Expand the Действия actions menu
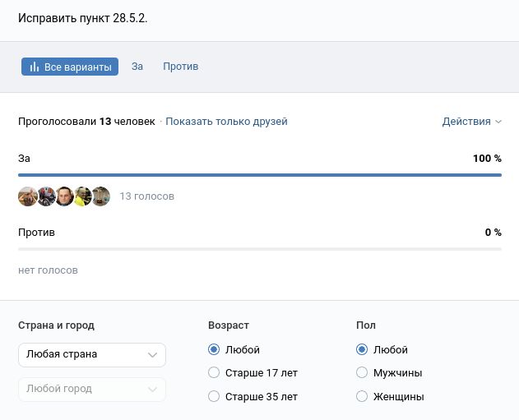The width and height of the screenshot is (519, 420). (x=466, y=122)
